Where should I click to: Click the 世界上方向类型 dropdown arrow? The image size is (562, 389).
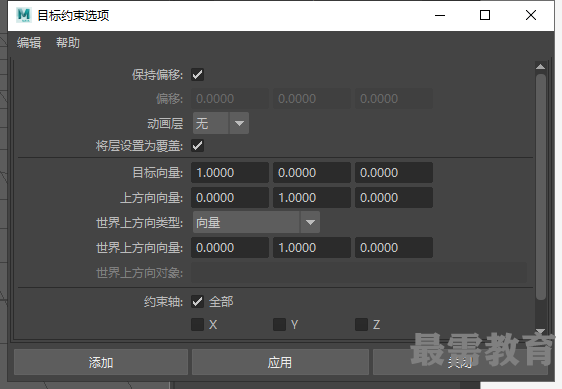click(310, 222)
